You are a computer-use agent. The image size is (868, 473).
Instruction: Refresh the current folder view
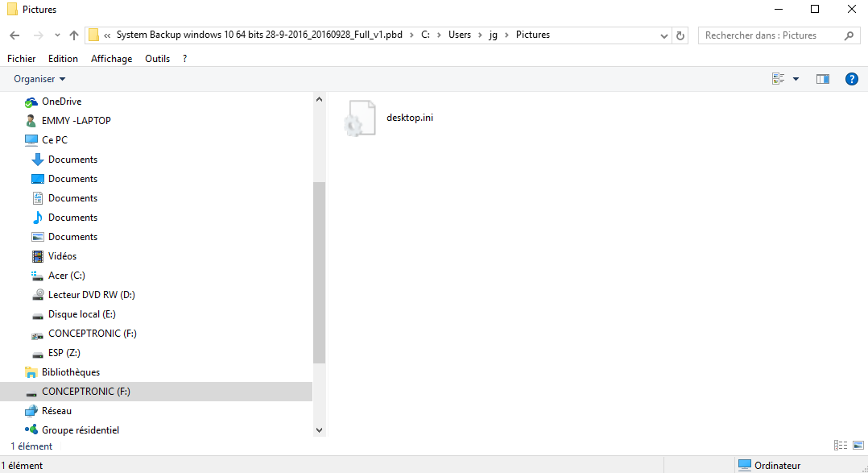click(680, 35)
